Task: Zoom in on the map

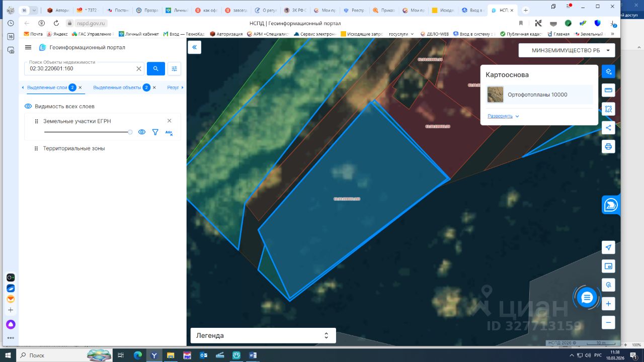Action: click(x=608, y=304)
